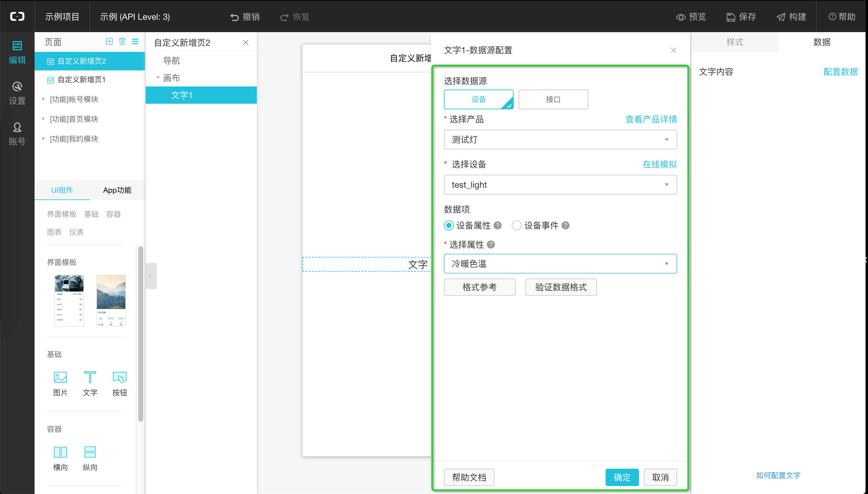Click the component panel vertical scrollbar
Viewport: 868px width, 494px height.
click(140, 333)
